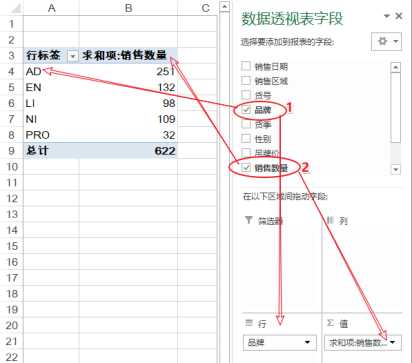Tick the 吊牌价 field checkbox
This screenshot has height=363, width=412.
pos(246,152)
